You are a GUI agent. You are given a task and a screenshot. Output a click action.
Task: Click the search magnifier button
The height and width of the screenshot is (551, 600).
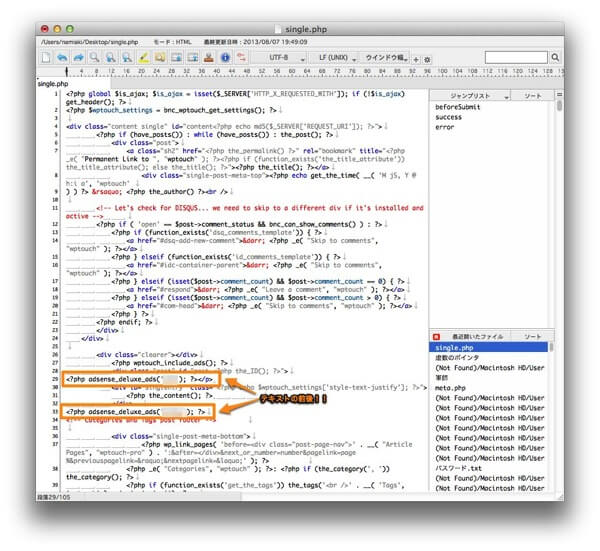click(555, 58)
